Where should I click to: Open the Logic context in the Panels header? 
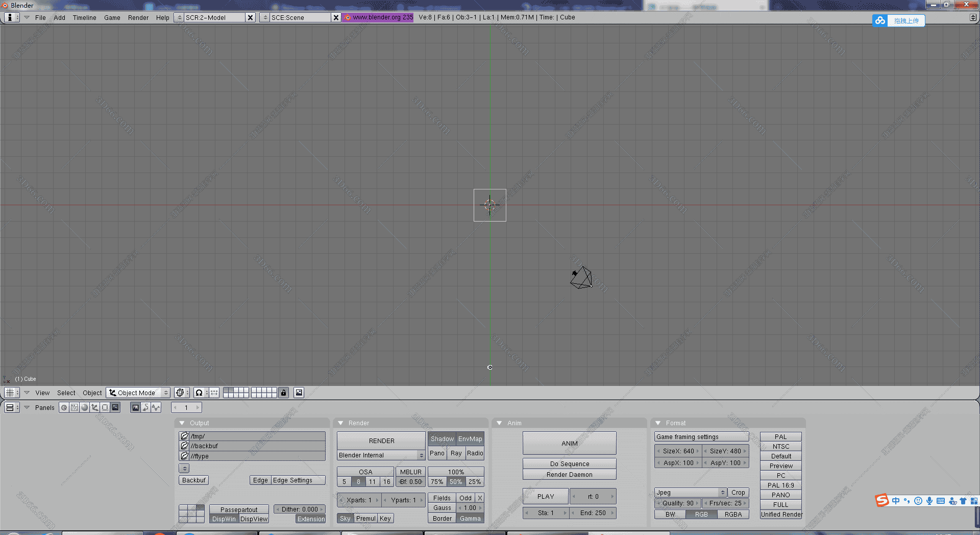64,407
